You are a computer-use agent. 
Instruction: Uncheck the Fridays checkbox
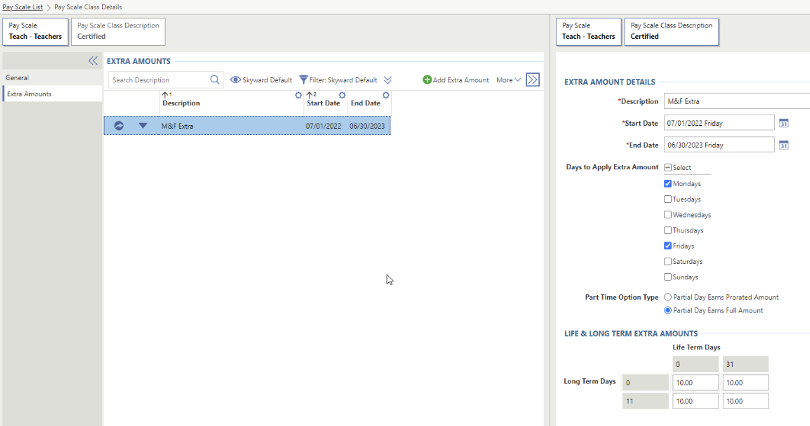click(x=668, y=246)
